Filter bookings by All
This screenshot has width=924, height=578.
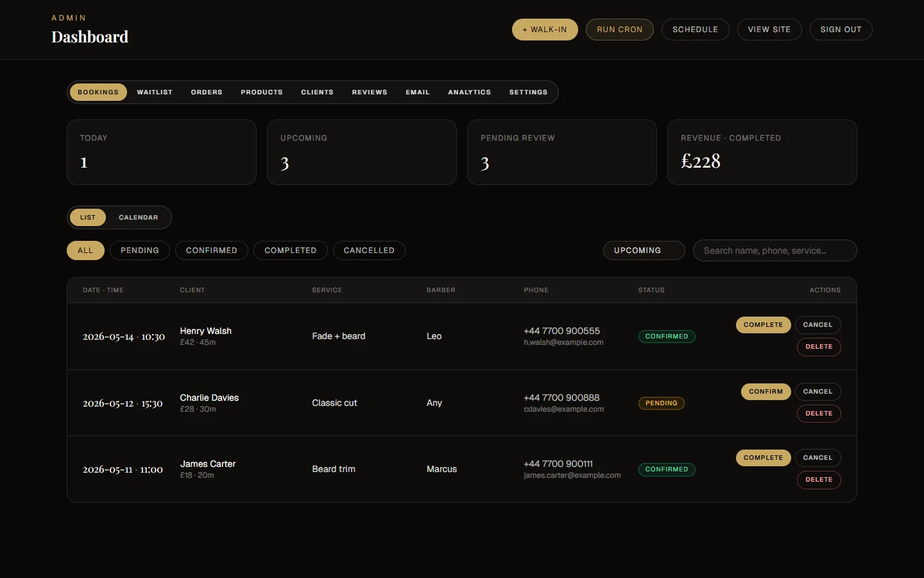(x=85, y=250)
